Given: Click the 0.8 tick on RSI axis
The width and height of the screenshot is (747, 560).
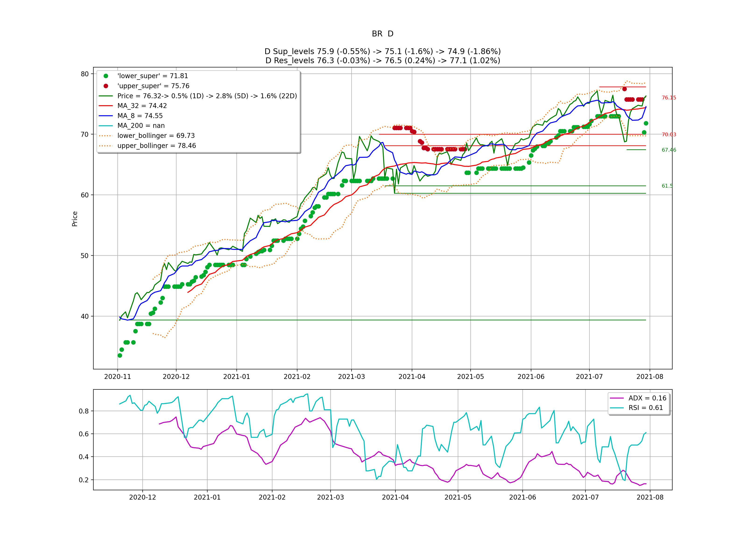Looking at the screenshot, I should [84, 411].
